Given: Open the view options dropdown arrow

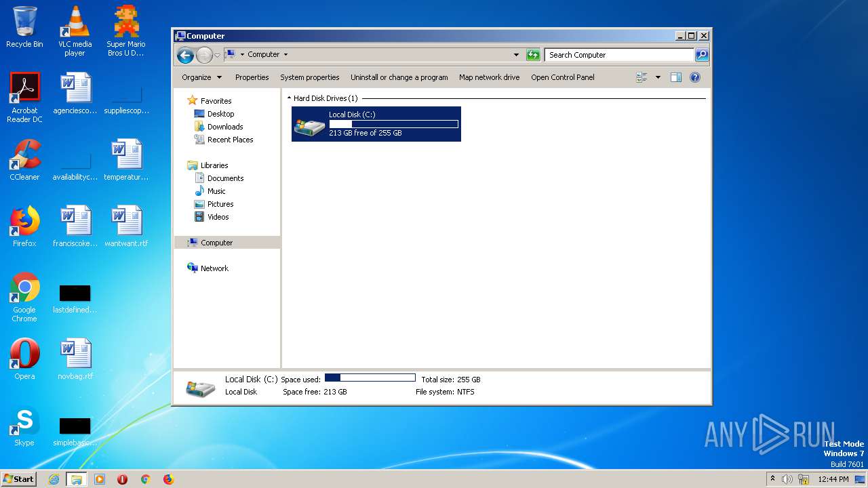Looking at the screenshot, I should (x=658, y=77).
